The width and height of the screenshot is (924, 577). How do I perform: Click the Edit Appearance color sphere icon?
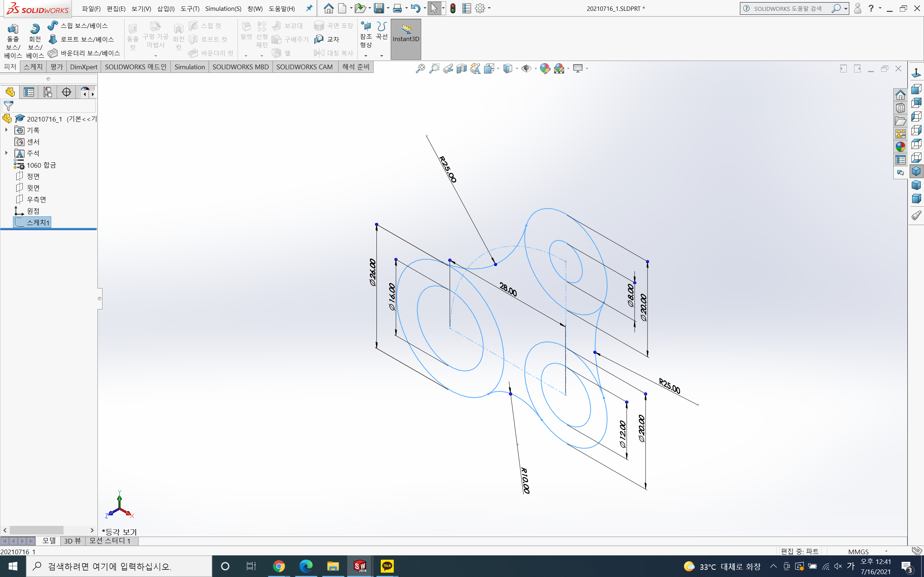pyautogui.click(x=545, y=69)
